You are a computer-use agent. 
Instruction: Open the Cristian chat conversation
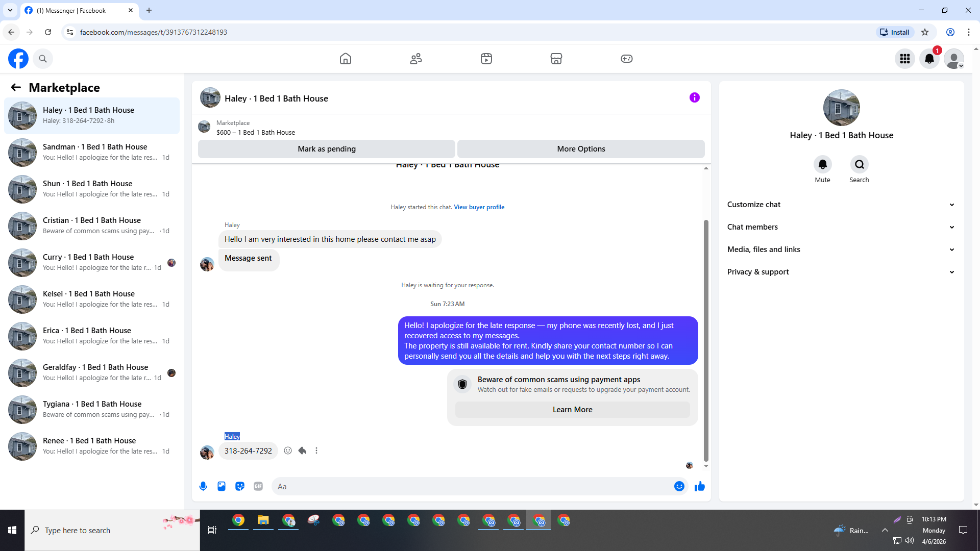[x=92, y=226]
